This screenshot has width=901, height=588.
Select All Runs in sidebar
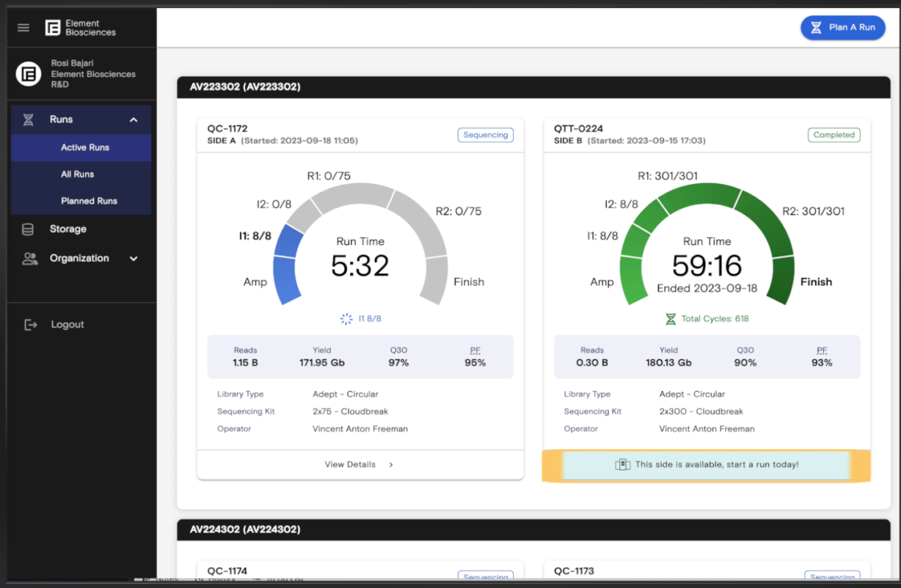tap(78, 174)
